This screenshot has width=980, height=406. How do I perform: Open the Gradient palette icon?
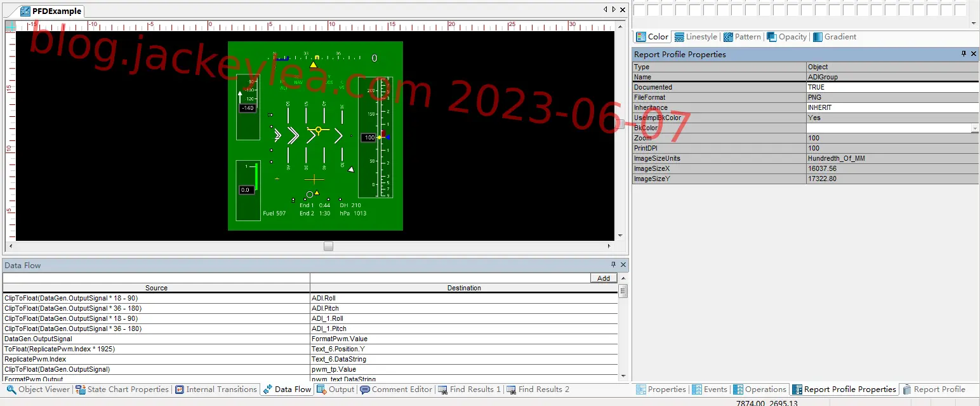pyautogui.click(x=818, y=37)
